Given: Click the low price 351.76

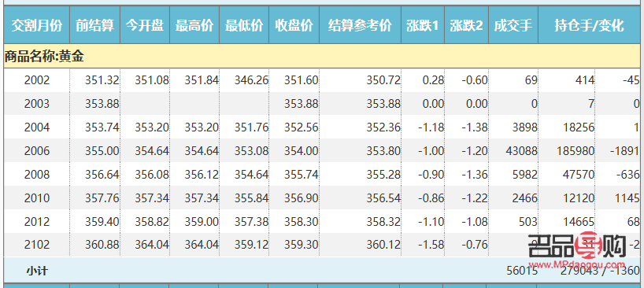Looking at the screenshot, I should pos(252,127).
